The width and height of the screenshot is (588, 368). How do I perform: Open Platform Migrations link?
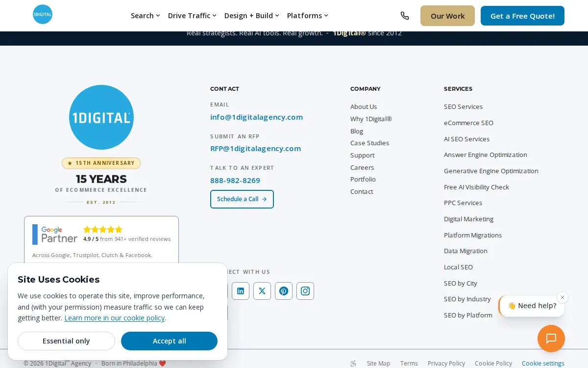click(x=473, y=236)
